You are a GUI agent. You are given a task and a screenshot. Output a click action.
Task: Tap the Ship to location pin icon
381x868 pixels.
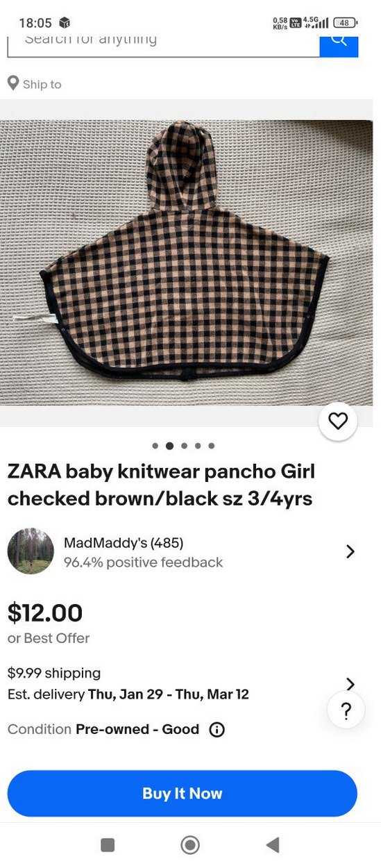(13, 84)
